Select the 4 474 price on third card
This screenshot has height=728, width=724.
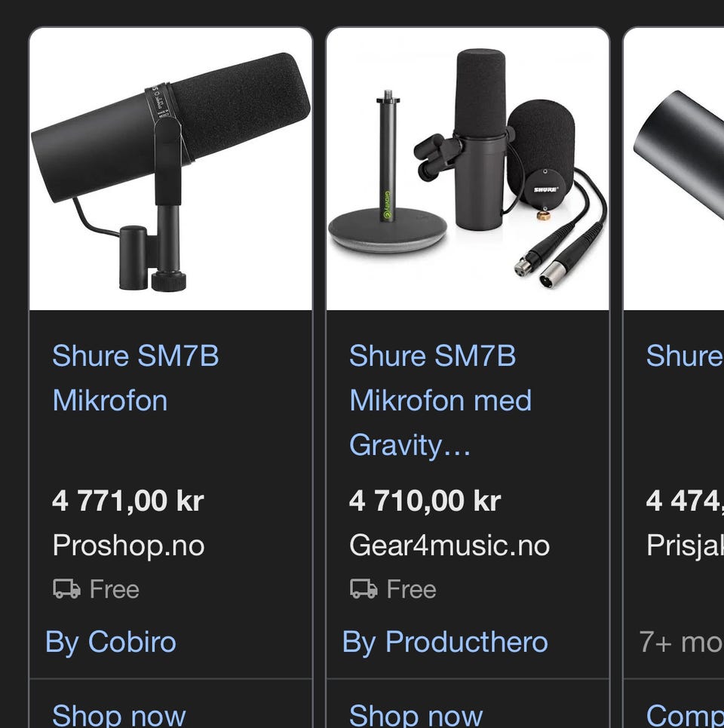pyautogui.click(x=685, y=501)
